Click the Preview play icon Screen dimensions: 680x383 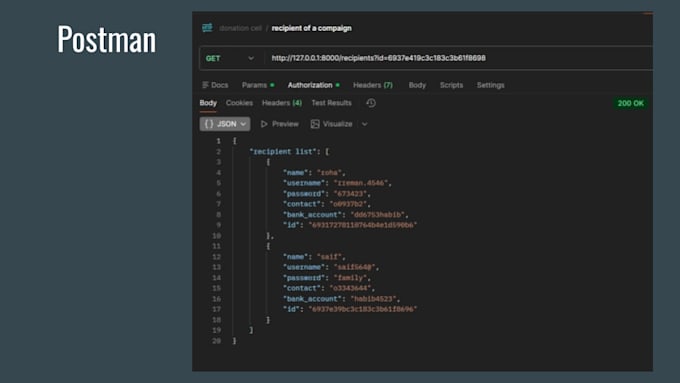(x=264, y=124)
